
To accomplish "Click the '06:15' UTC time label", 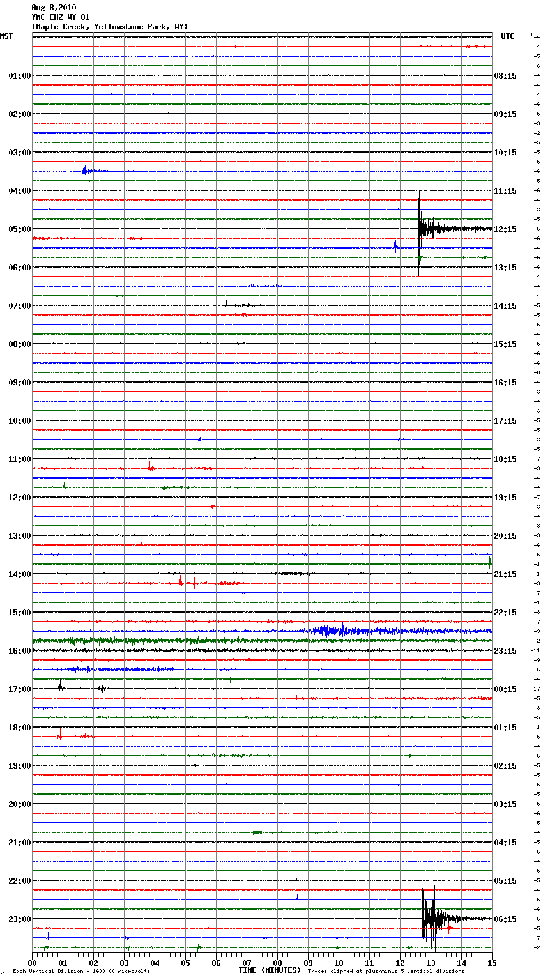I will [x=505, y=919].
